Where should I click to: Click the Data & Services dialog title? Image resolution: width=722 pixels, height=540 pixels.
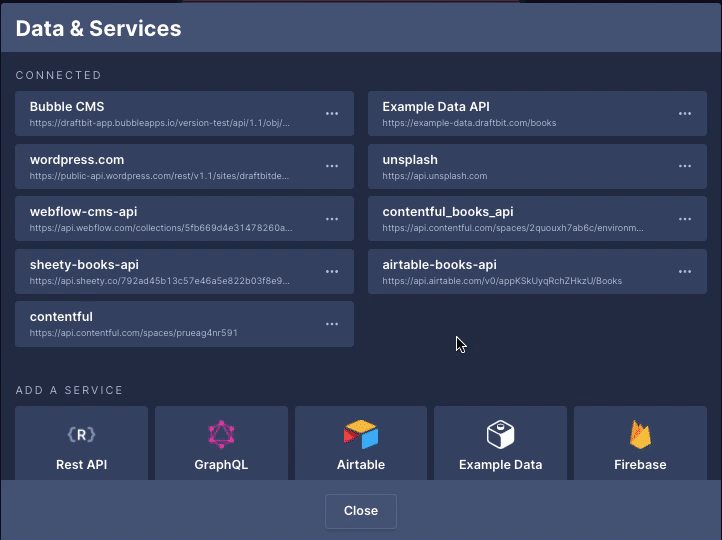[99, 29]
